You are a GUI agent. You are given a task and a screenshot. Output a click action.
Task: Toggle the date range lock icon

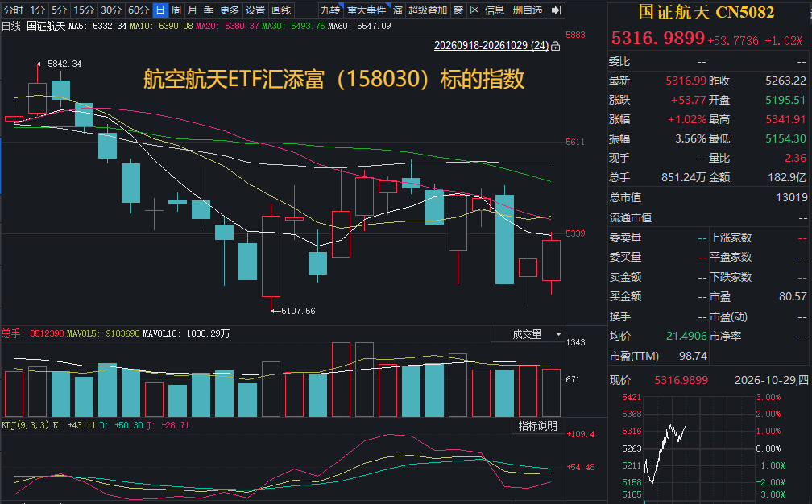556,46
